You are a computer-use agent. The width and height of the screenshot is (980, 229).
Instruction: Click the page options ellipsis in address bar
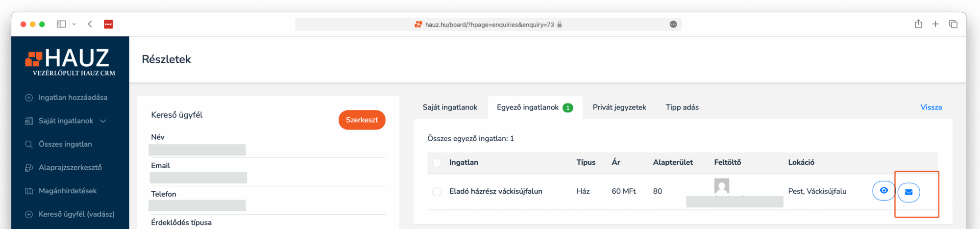click(673, 25)
